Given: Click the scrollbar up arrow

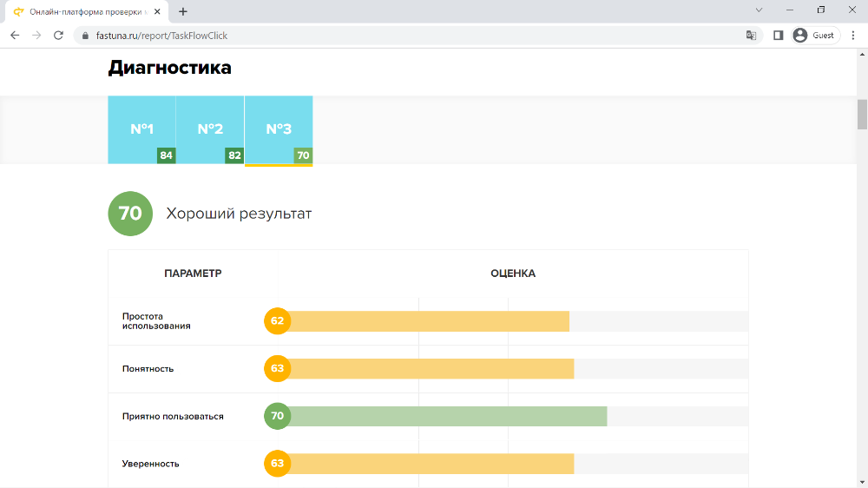Looking at the screenshot, I should click(x=862, y=55).
